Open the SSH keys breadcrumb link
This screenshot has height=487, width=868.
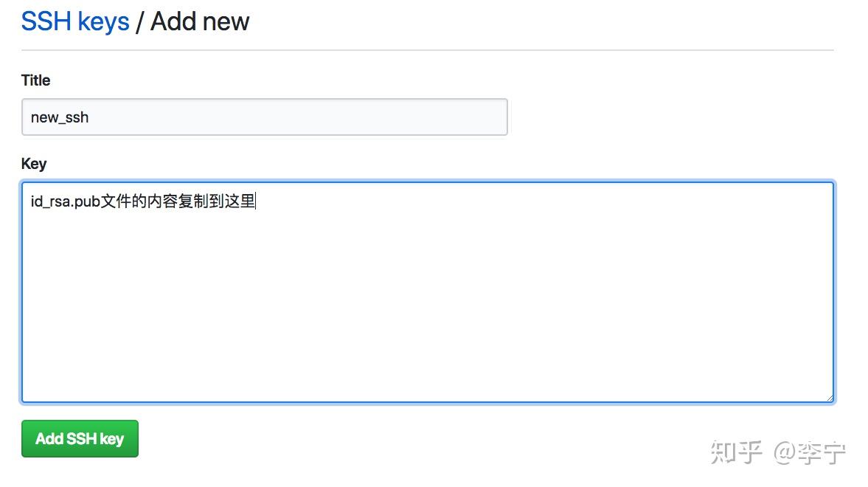click(75, 21)
